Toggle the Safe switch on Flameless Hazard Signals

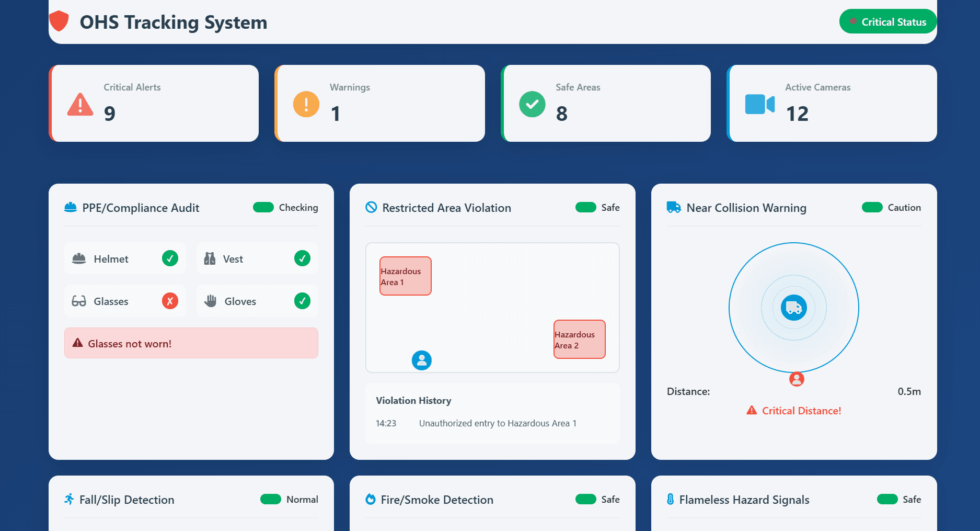(886, 500)
